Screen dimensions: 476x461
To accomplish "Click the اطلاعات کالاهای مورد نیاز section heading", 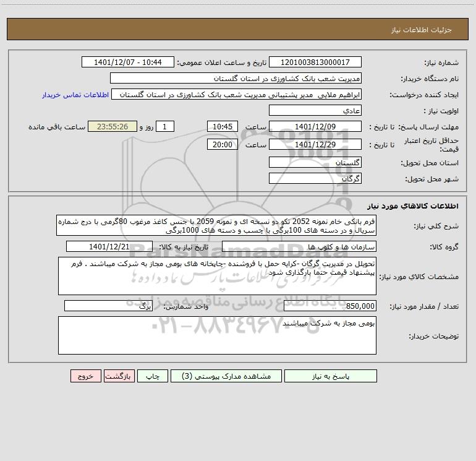I will [x=413, y=206].
